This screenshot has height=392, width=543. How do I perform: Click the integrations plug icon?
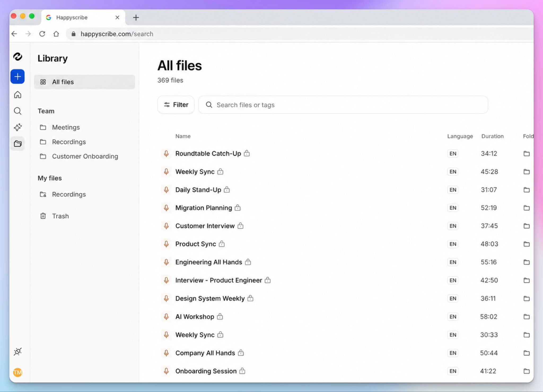(18, 351)
